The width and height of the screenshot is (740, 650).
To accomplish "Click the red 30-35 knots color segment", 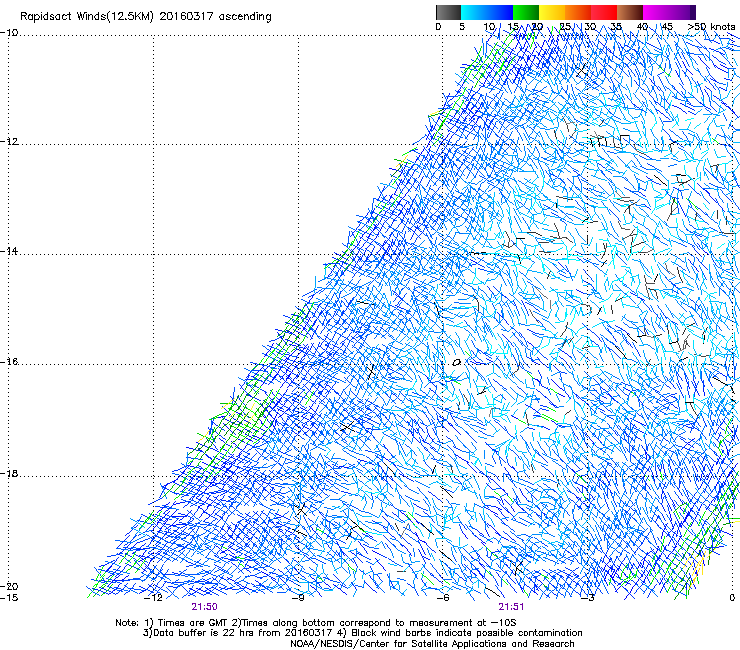I will (604, 12).
